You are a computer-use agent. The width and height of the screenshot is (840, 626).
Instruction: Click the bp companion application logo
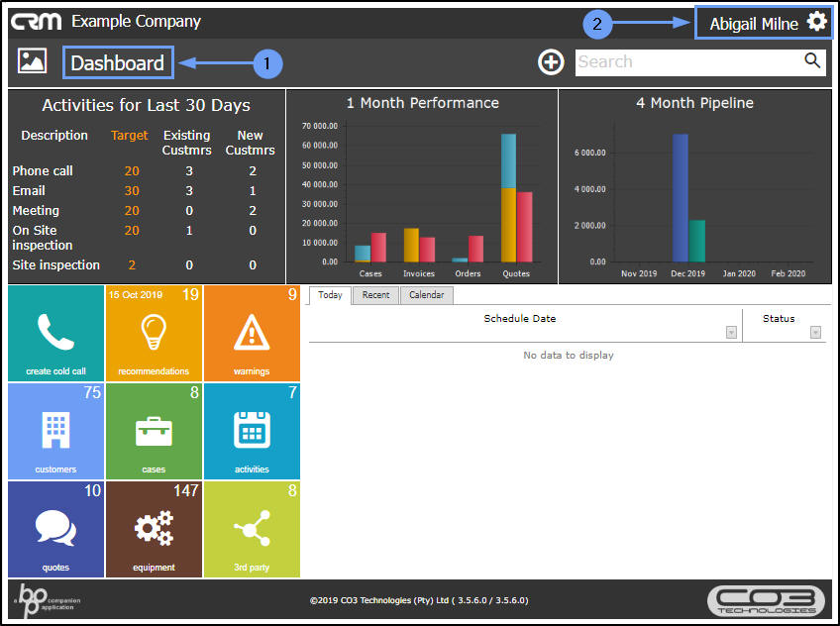(48, 600)
